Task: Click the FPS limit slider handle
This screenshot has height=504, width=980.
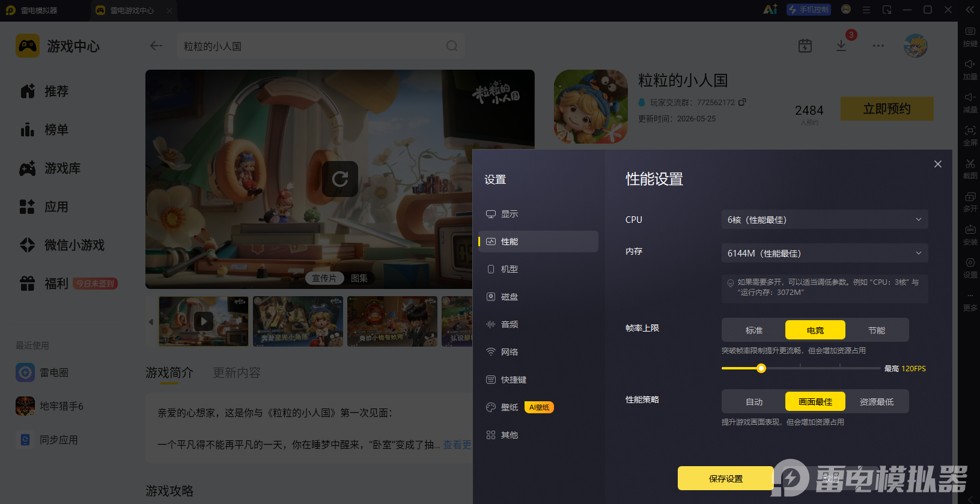Action: point(761,368)
